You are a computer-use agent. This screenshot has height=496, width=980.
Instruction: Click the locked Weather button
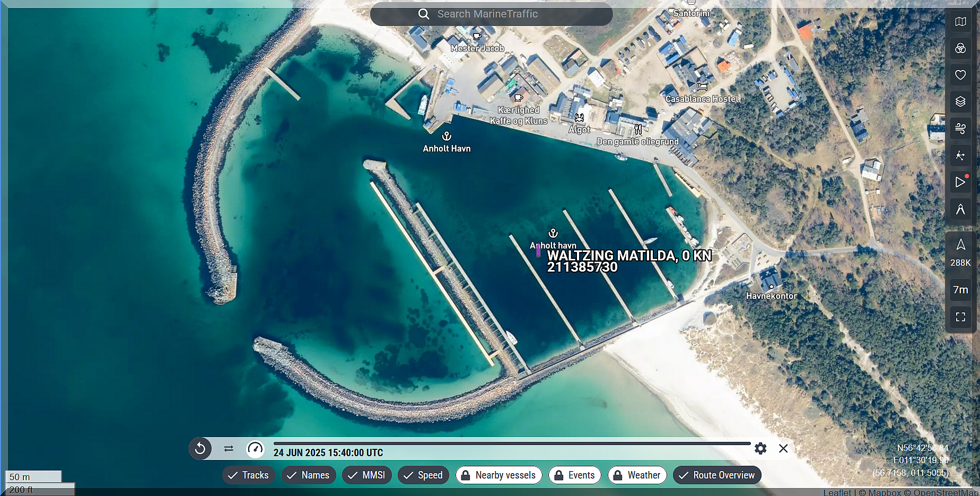click(637, 475)
